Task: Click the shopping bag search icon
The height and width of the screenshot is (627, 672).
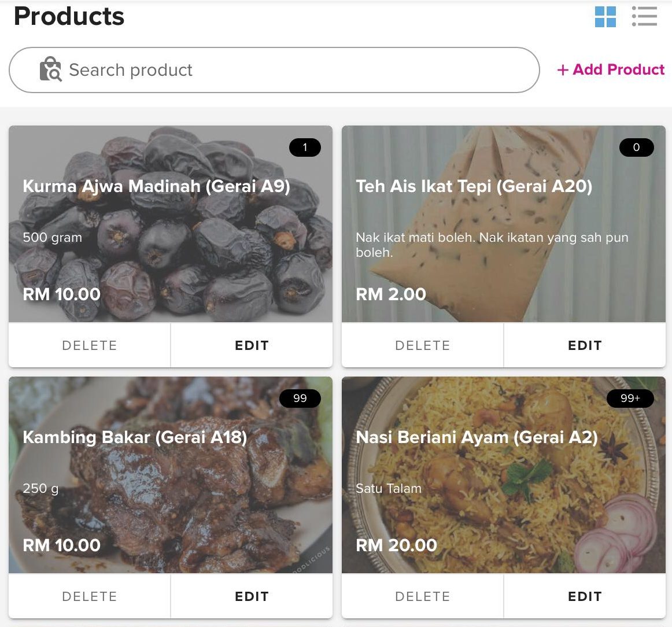Action: (50, 70)
